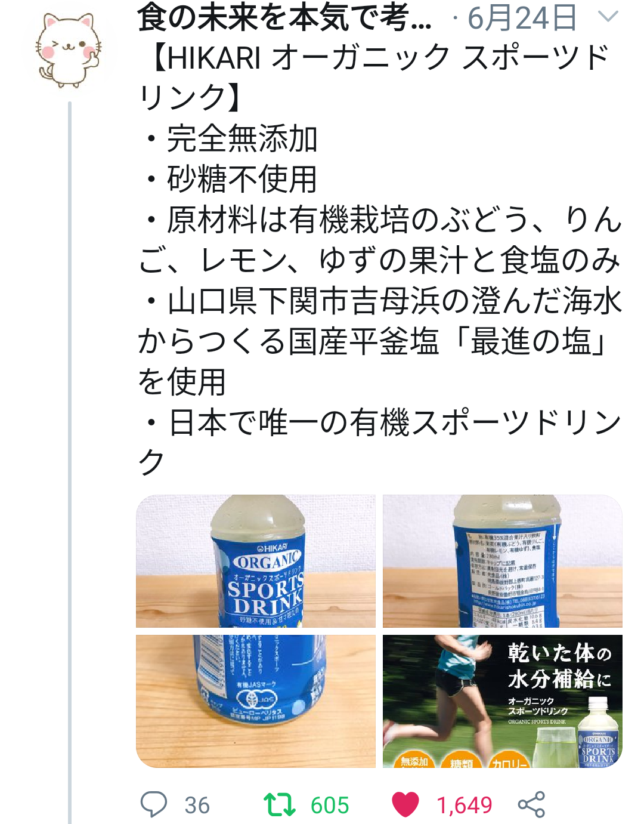The height and width of the screenshot is (824, 644).
Task: Open account name 食の未来を本気で考…
Action: (284, 18)
